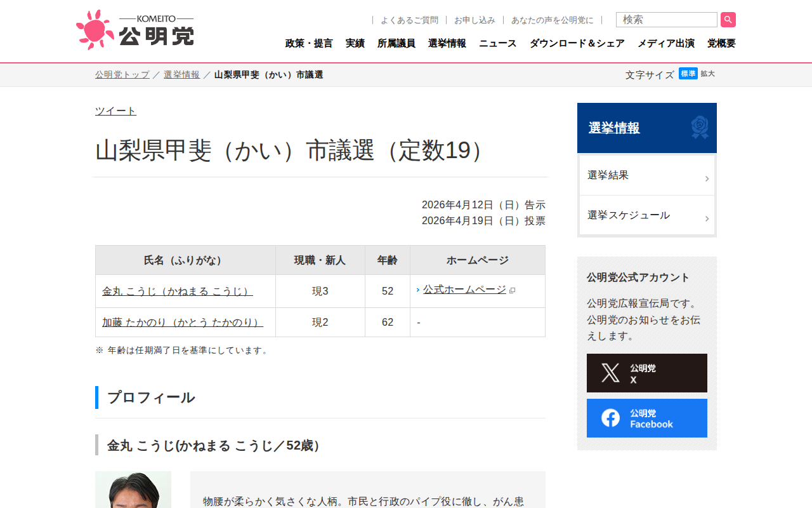Click inside the 検索 search field
The width and height of the screenshot is (812, 508).
(x=667, y=20)
